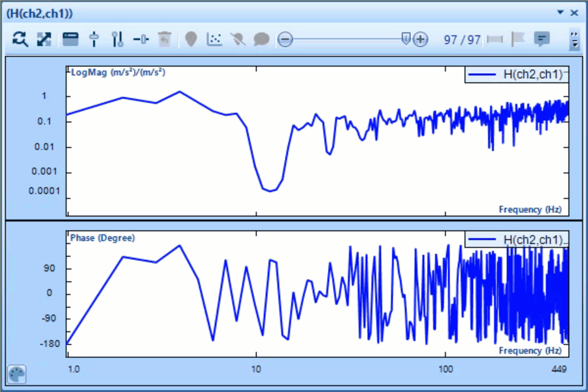Add dual cursors to the plot
588x392 pixels.
(x=118, y=40)
